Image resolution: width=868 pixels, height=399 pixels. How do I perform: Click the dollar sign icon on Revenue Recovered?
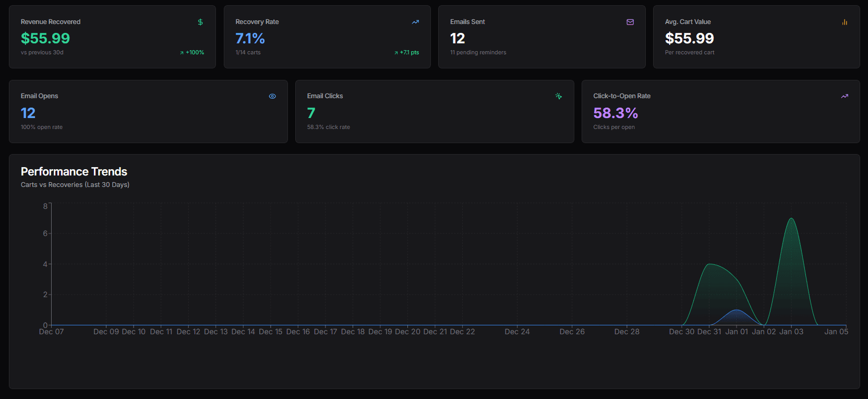click(200, 22)
